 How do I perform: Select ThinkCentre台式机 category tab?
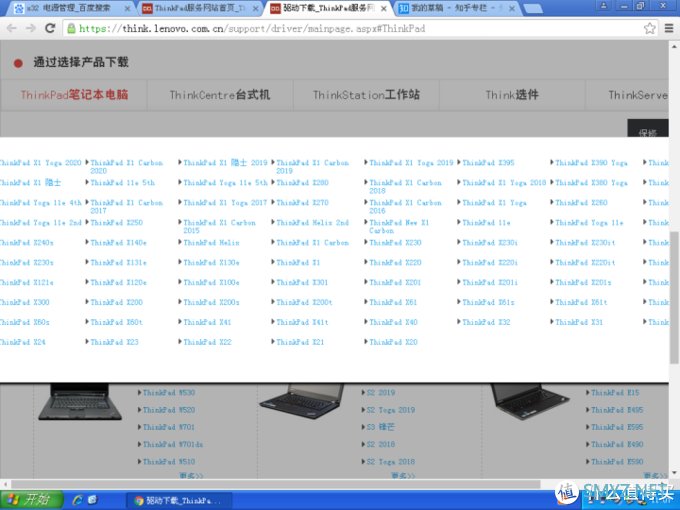[x=220, y=95]
